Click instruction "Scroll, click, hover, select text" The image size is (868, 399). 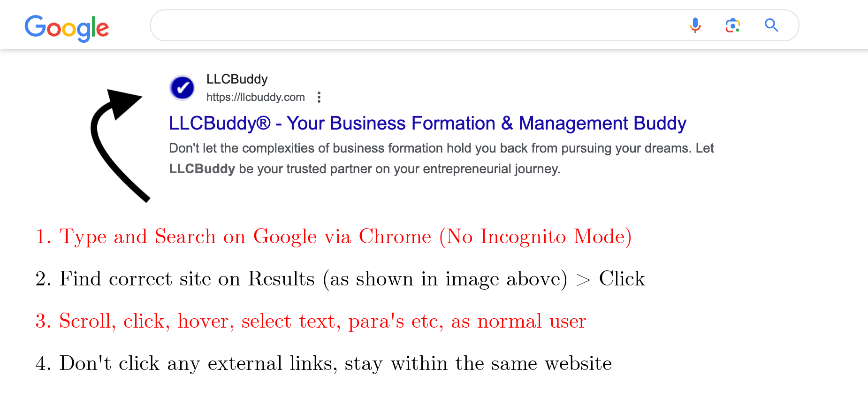click(x=311, y=321)
